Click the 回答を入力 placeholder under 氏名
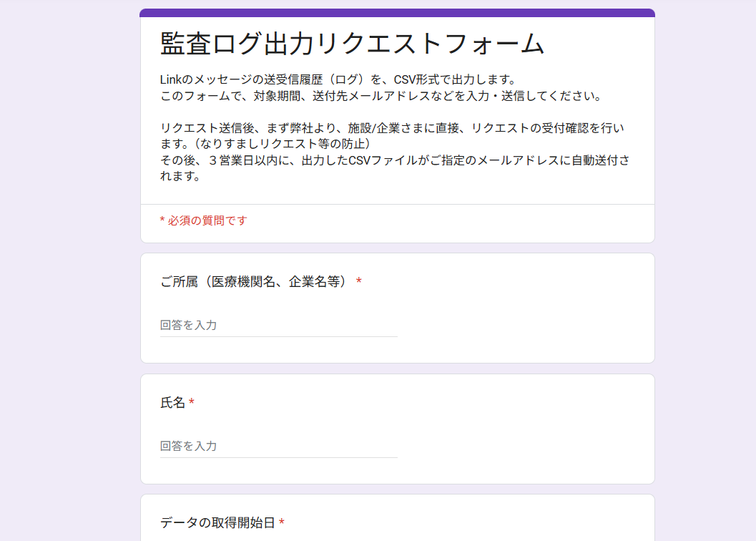756x541 pixels. tap(187, 447)
